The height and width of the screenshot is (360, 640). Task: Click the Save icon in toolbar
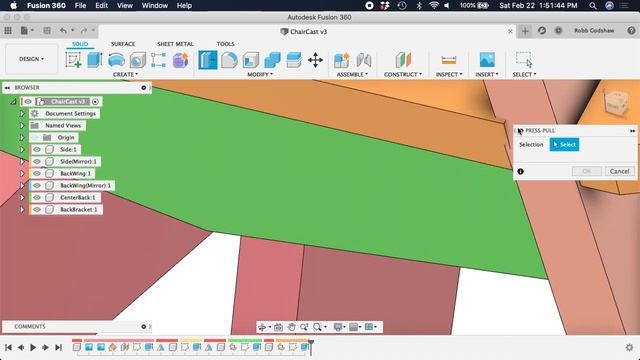pos(47,31)
